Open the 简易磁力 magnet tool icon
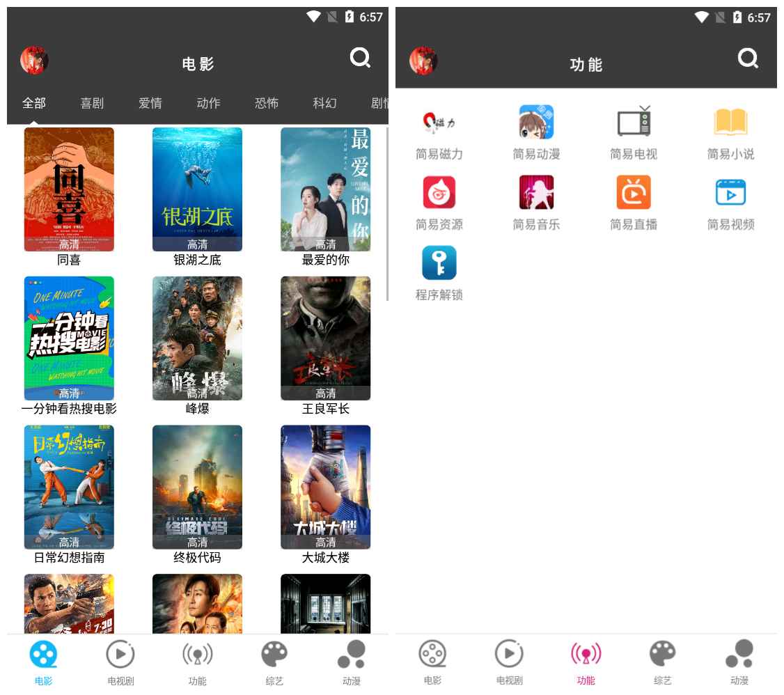 [439, 123]
